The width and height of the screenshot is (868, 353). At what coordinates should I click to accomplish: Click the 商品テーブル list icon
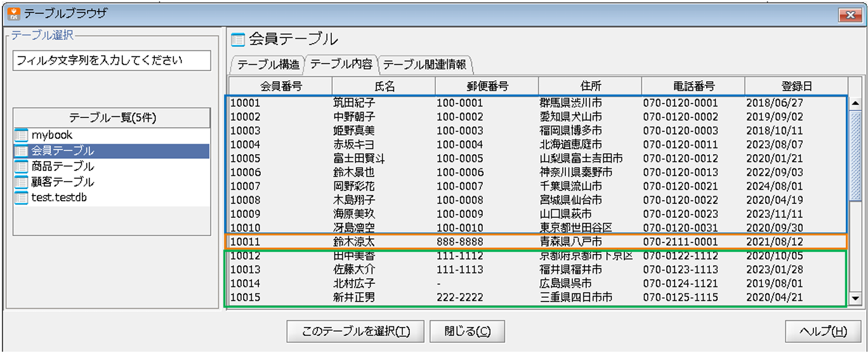click(x=22, y=166)
